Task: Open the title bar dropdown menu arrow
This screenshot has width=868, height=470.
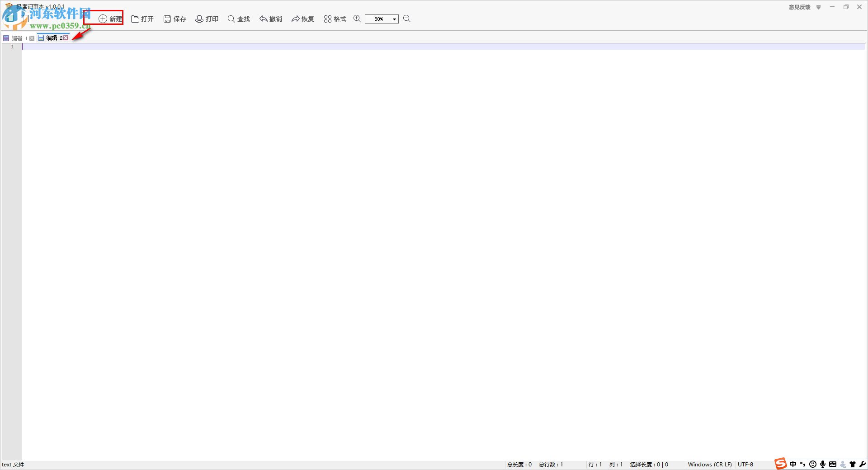Action: pos(818,7)
